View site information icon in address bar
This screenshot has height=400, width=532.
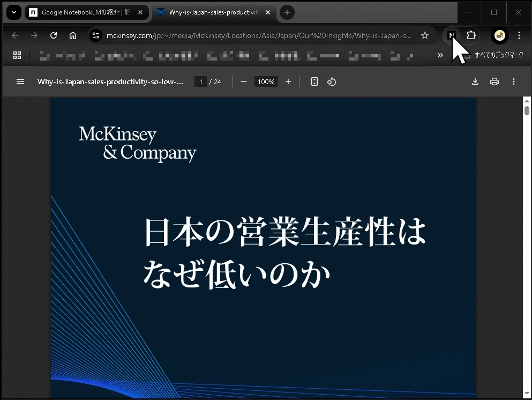[96, 35]
